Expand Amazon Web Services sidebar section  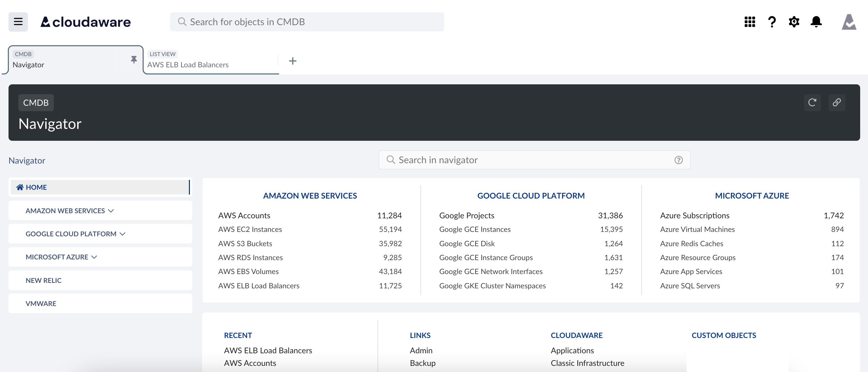click(100, 210)
